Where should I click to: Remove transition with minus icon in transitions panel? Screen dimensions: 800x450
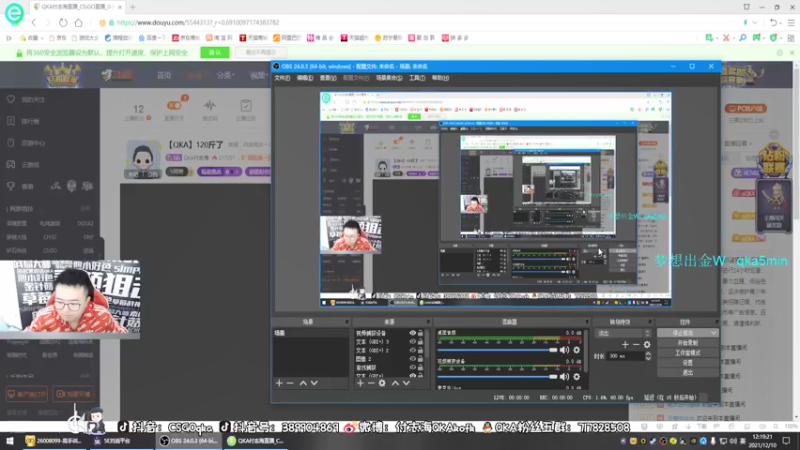point(636,345)
